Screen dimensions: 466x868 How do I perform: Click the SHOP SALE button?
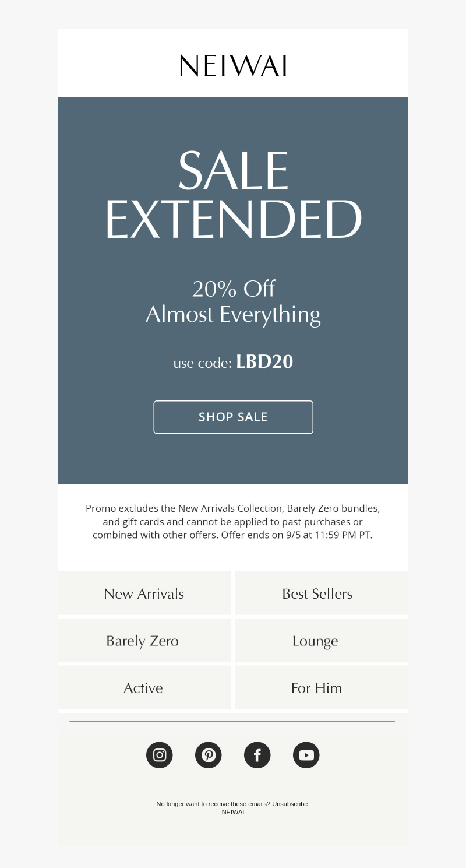(233, 417)
